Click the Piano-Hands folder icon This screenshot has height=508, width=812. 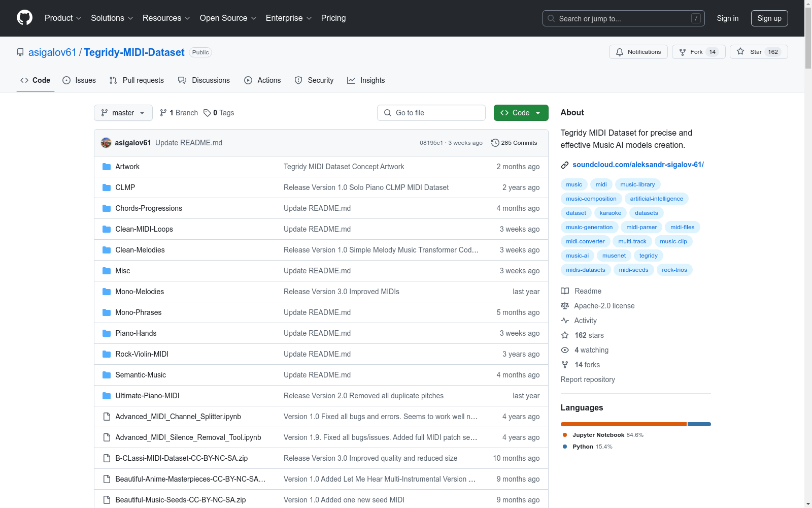pos(107,333)
